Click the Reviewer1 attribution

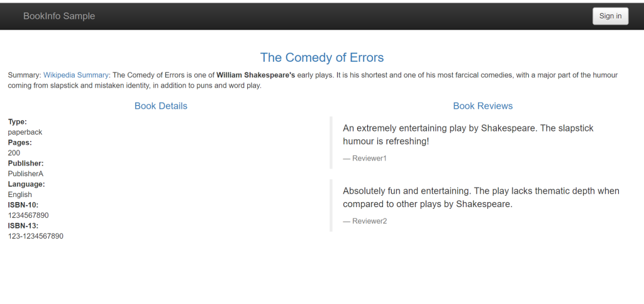click(365, 159)
